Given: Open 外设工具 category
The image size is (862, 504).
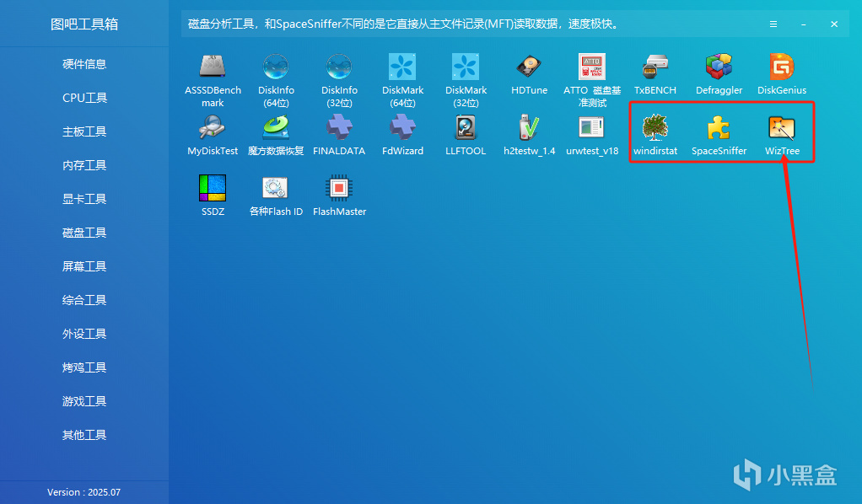Looking at the screenshot, I should coord(84,334).
